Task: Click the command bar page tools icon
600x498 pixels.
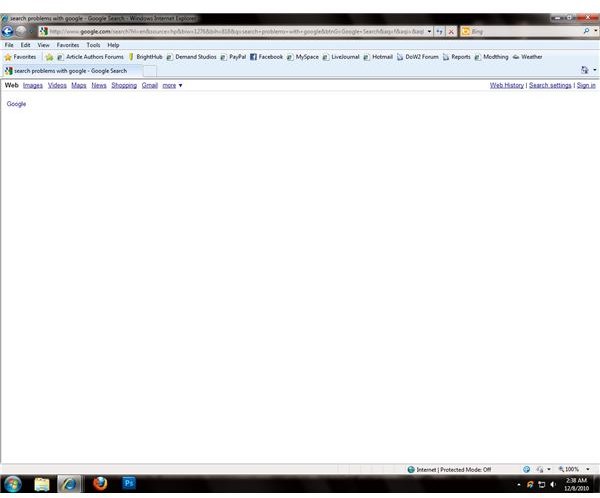Action: click(x=584, y=70)
